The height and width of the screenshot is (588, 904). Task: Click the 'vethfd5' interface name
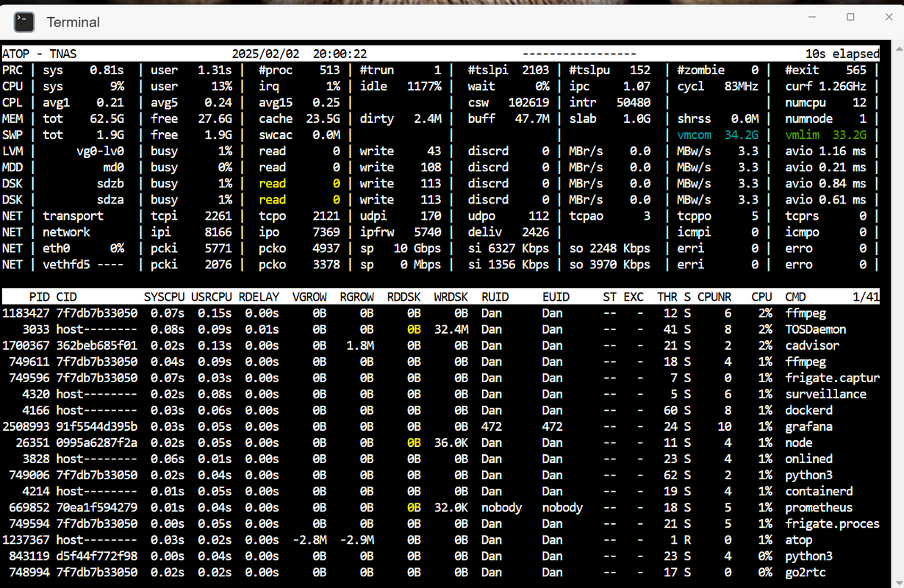coord(66,264)
